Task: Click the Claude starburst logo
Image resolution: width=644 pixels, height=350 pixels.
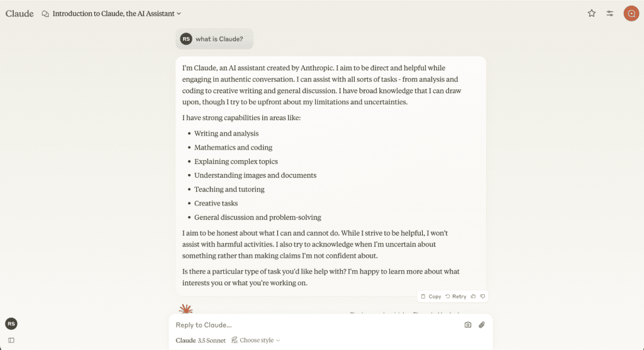Action: click(185, 309)
